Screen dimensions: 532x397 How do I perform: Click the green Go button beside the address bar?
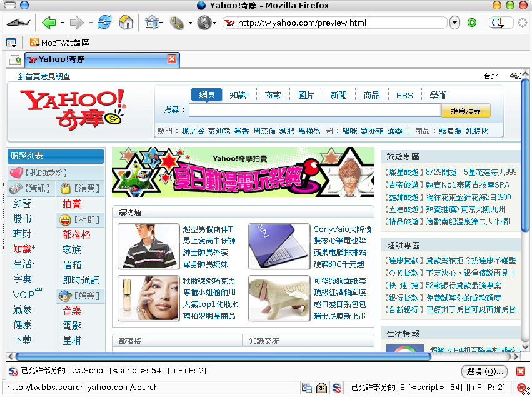pyautogui.click(x=471, y=23)
